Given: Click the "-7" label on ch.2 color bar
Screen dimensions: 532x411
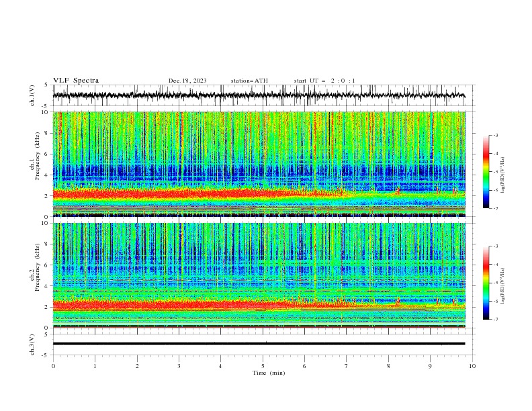Looking at the screenshot, I should [x=495, y=320].
